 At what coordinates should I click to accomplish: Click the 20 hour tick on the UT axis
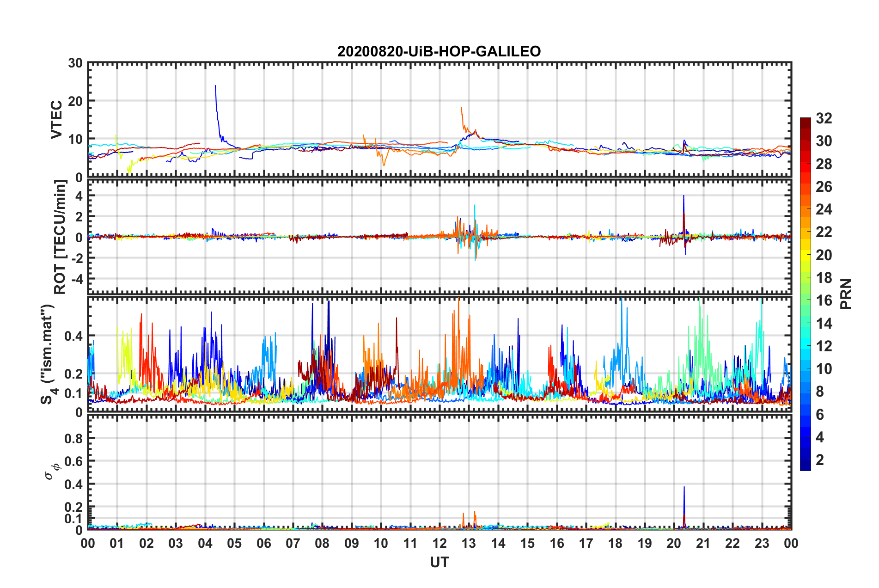click(674, 543)
